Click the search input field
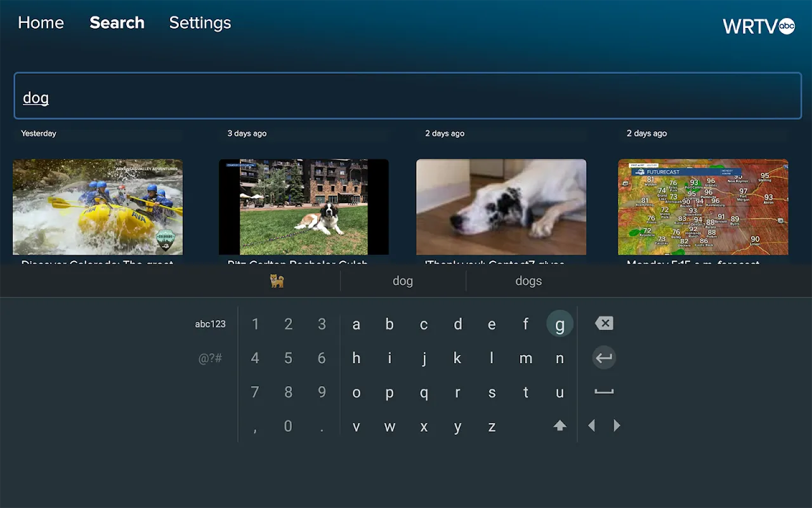This screenshot has width=812, height=508. [407, 96]
